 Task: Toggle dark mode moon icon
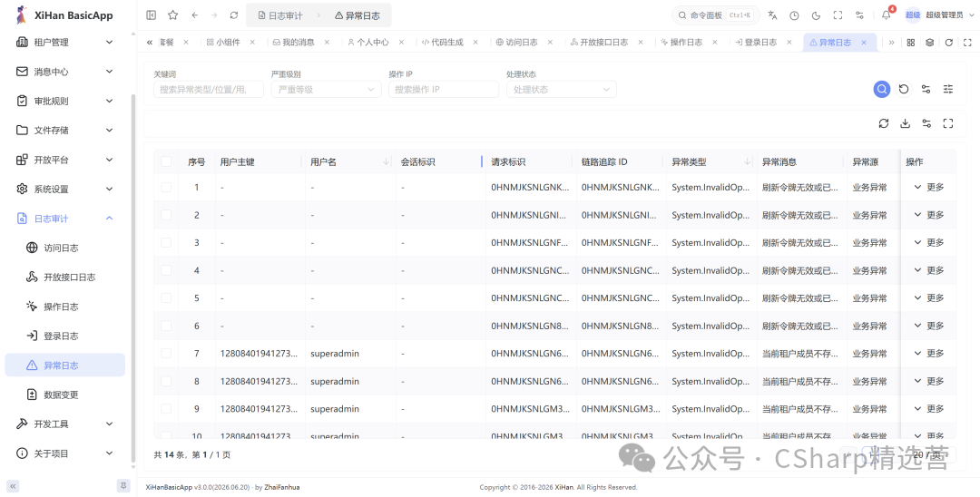(816, 15)
